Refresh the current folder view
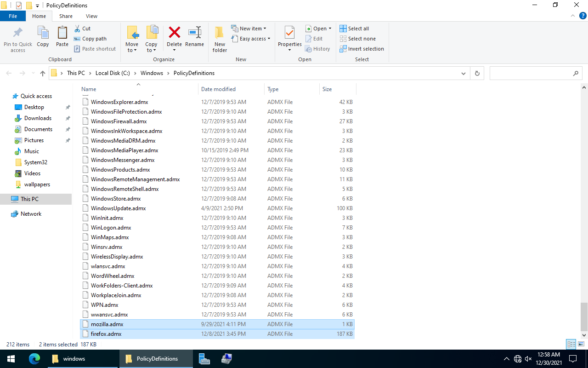This screenshot has height=368, width=588. coord(477,73)
